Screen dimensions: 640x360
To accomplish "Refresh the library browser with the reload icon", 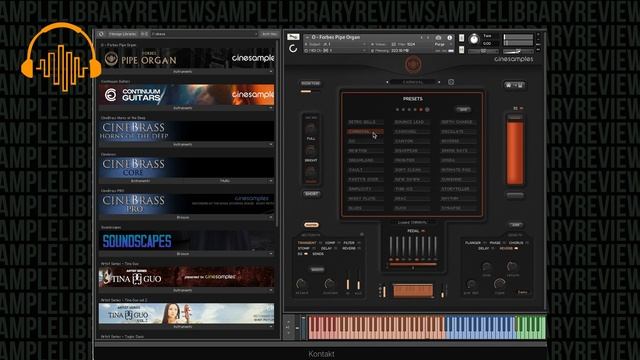I will 101,34.
